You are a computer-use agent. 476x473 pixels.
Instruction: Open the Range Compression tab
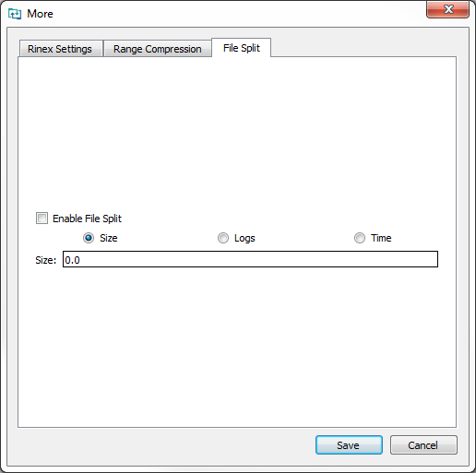158,49
